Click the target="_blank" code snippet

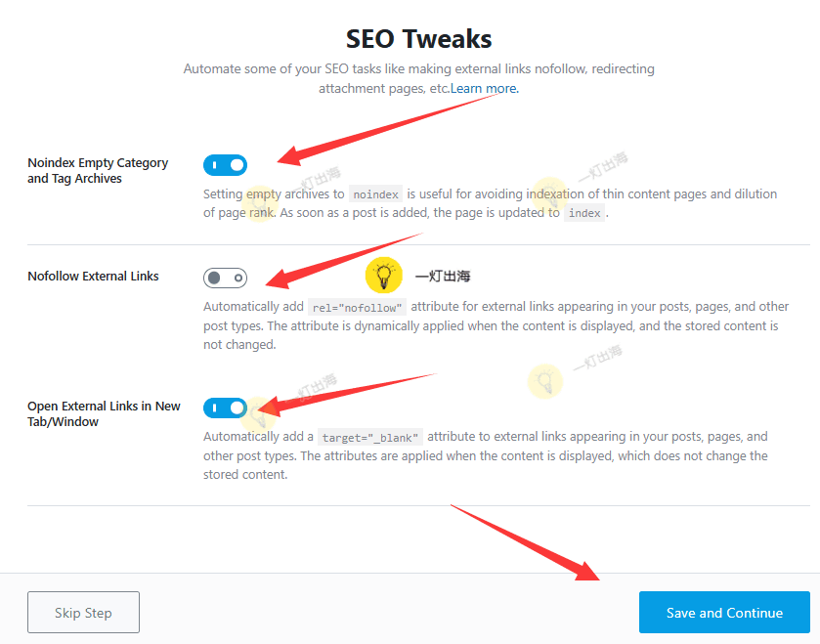[x=369, y=438]
